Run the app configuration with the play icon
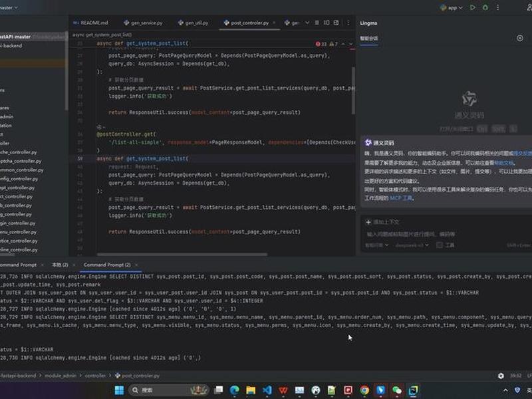Viewport: 532px width, 399px height. (472, 7)
